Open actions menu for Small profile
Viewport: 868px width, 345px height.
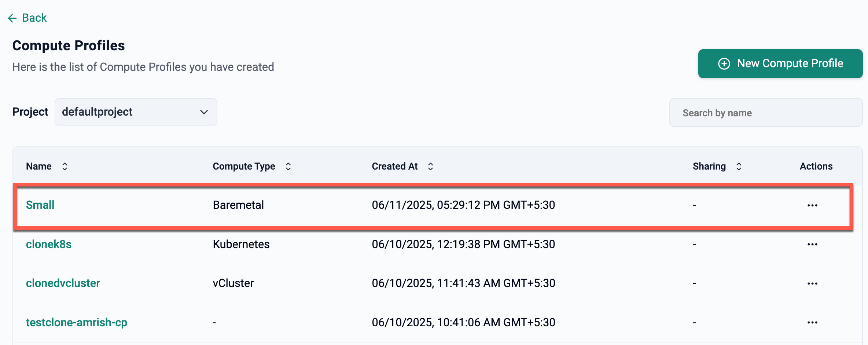point(812,205)
